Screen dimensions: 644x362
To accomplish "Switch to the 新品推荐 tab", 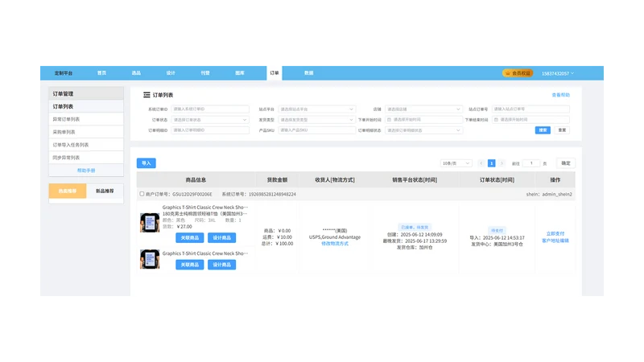I will (105, 191).
